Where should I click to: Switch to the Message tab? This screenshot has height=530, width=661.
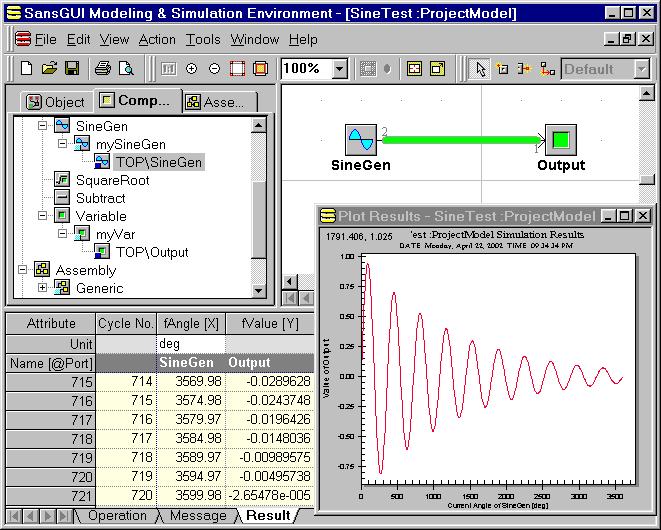pyautogui.click(x=197, y=516)
